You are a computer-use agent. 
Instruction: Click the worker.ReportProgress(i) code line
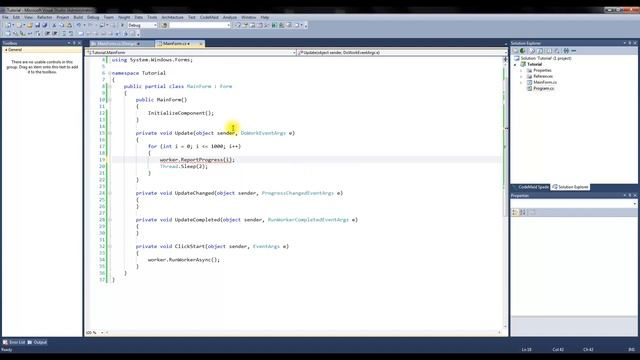tap(197, 160)
